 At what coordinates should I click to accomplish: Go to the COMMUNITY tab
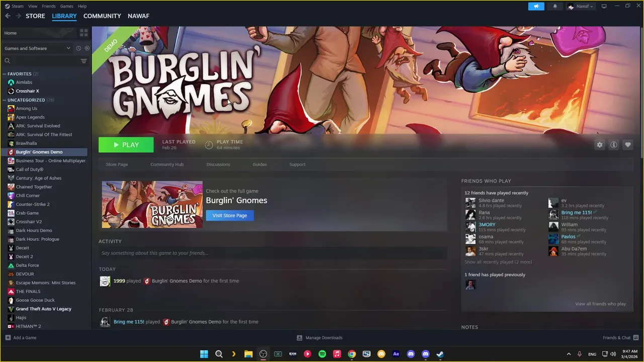pyautogui.click(x=102, y=16)
